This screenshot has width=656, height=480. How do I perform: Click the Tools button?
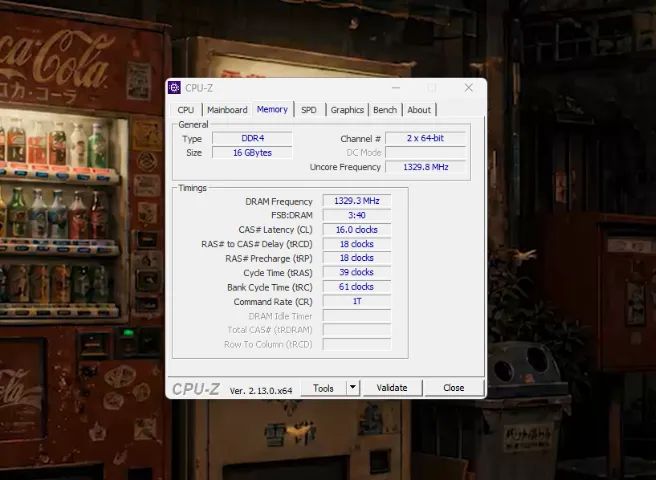323,388
